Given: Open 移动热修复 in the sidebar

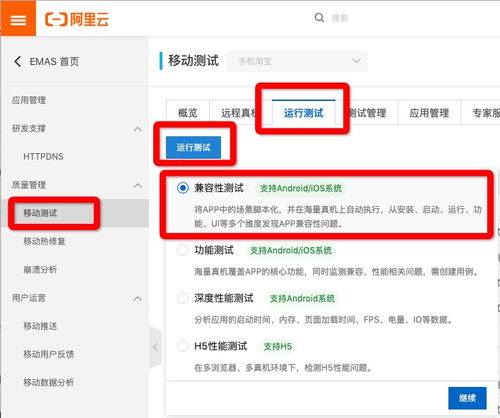Looking at the screenshot, I should (x=44, y=241).
